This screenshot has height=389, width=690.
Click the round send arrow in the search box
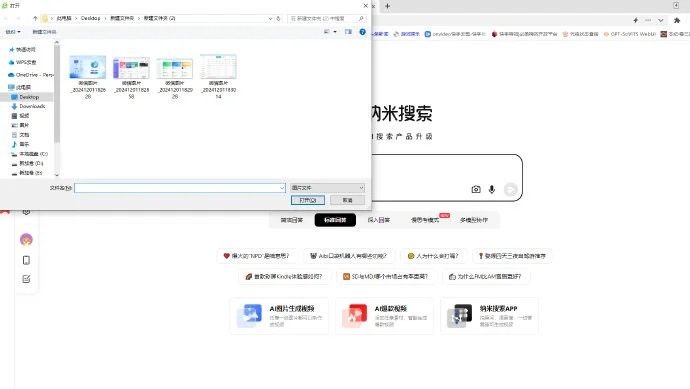510,189
